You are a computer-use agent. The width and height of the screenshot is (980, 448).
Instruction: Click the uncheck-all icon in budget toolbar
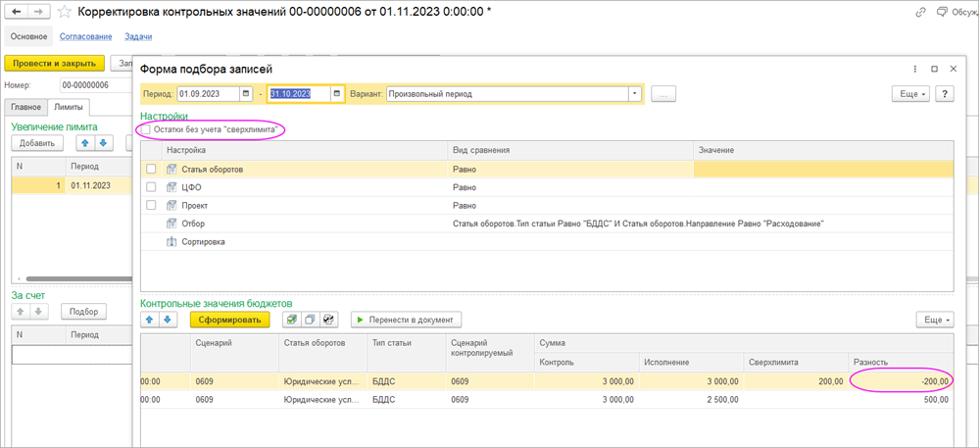coord(310,320)
